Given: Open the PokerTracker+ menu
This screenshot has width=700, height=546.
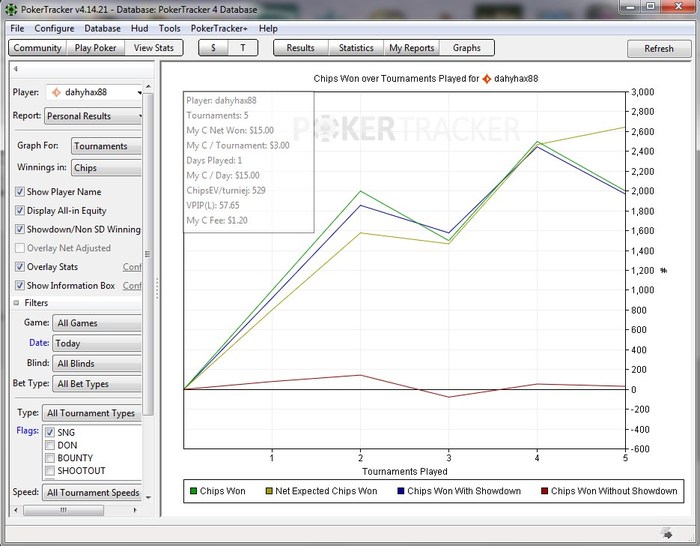Looking at the screenshot, I should tap(219, 29).
